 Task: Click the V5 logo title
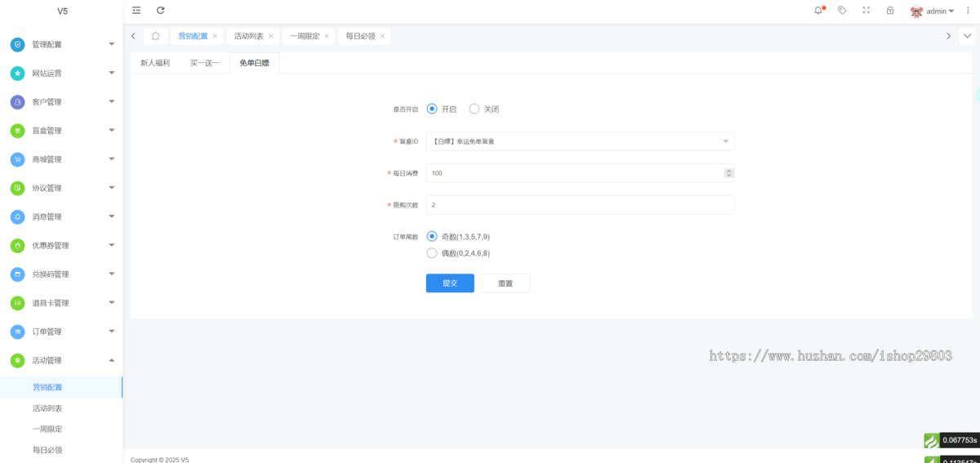tap(63, 11)
